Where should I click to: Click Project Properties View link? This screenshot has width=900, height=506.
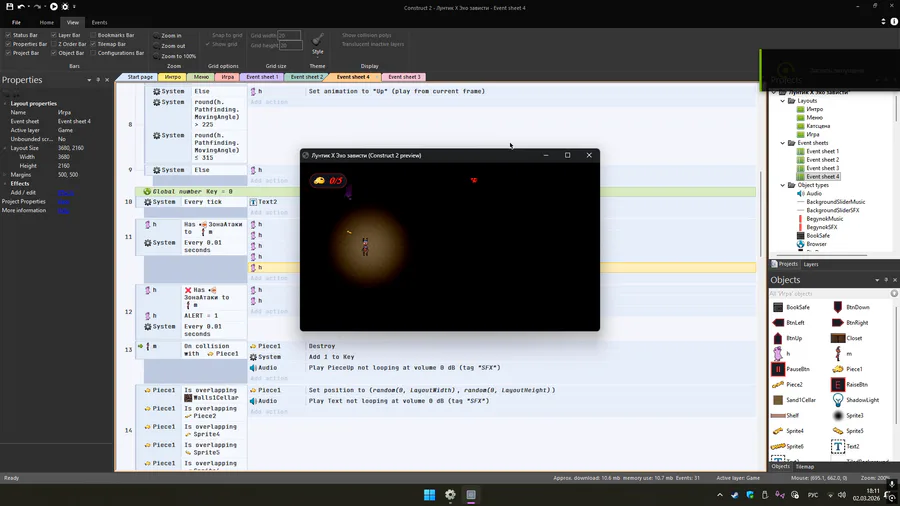[63, 202]
